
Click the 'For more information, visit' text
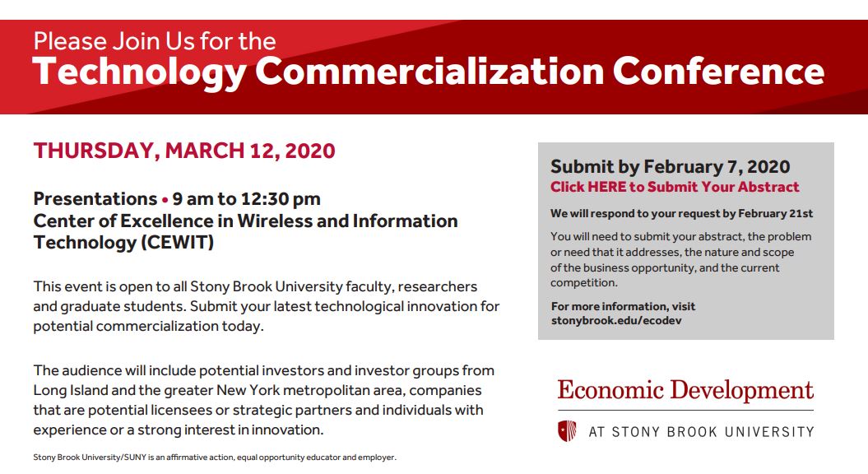coord(623,306)
